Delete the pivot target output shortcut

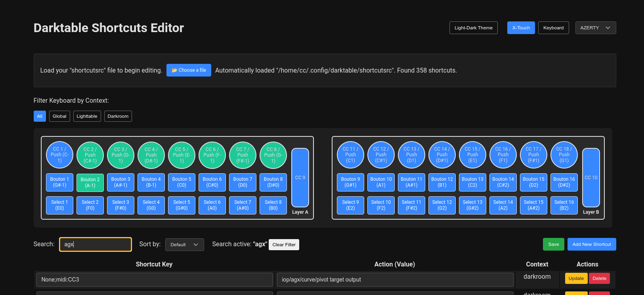(600, 278)
